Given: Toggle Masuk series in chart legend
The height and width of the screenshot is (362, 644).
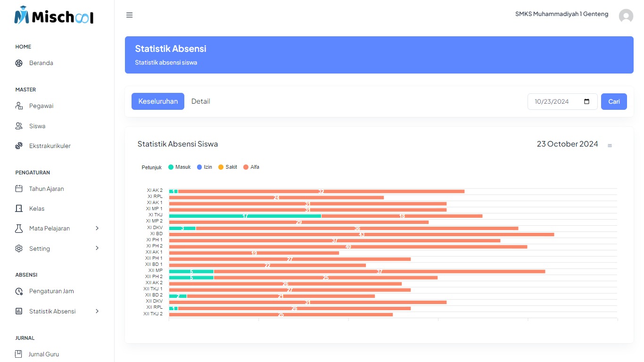Looking at the screenshot, I should [180, 167].
